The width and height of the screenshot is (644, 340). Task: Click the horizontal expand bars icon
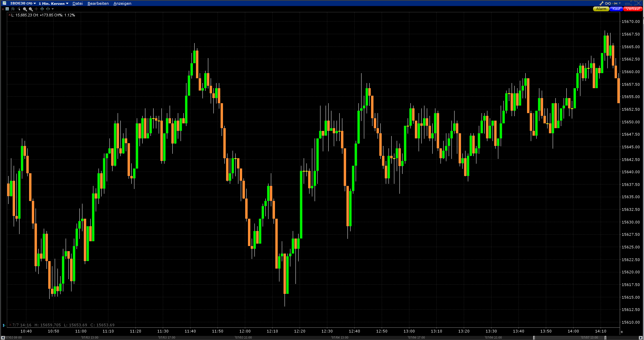[42, 9]
